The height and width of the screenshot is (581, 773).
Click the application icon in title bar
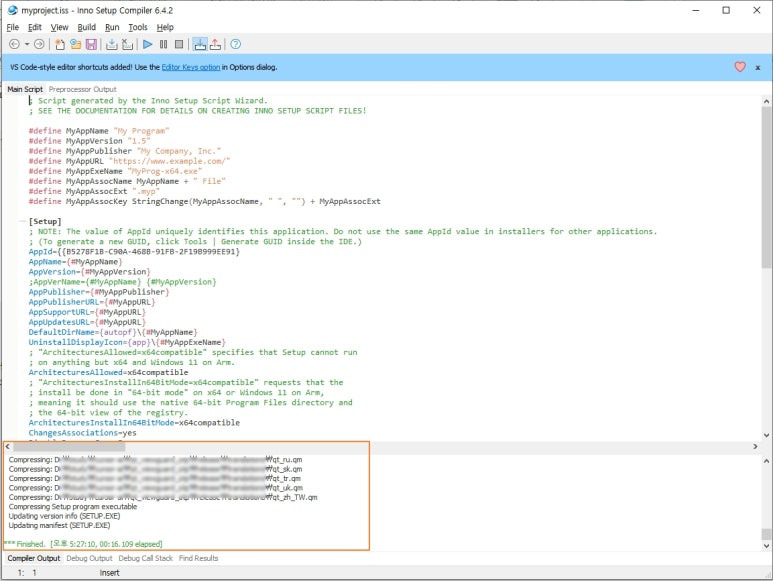click(x=13, y=10)
